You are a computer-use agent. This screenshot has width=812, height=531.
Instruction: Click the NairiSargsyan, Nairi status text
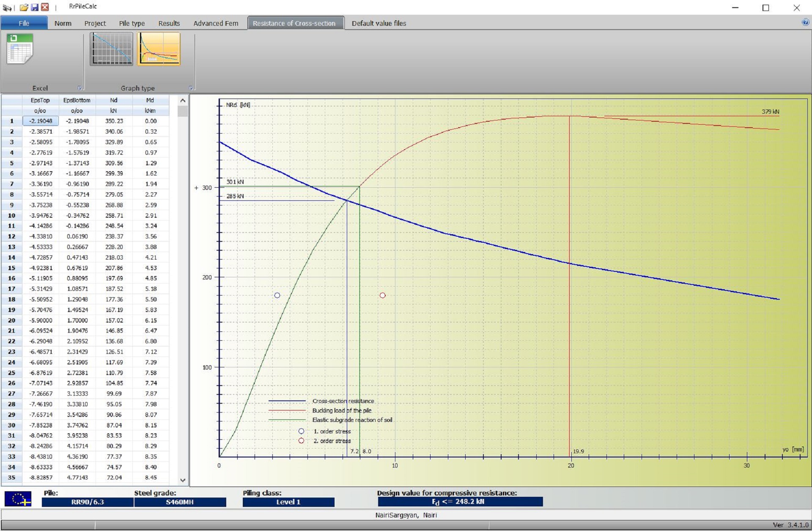(406, 515)
